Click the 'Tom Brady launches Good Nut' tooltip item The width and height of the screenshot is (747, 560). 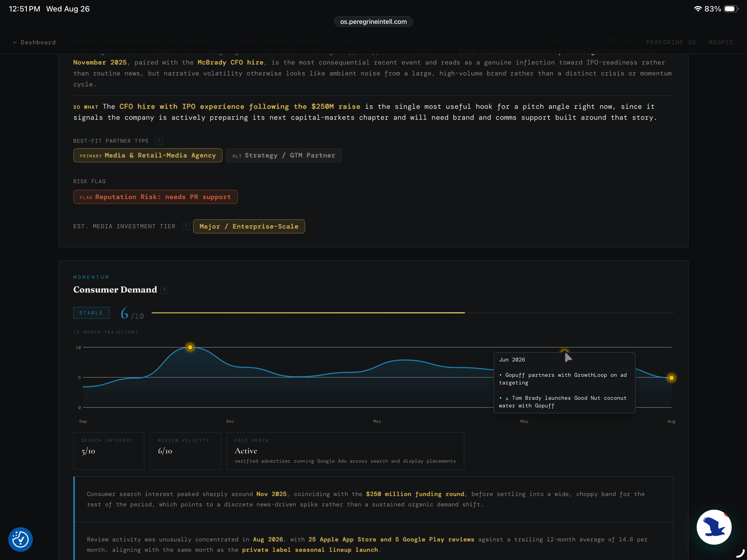563,402
